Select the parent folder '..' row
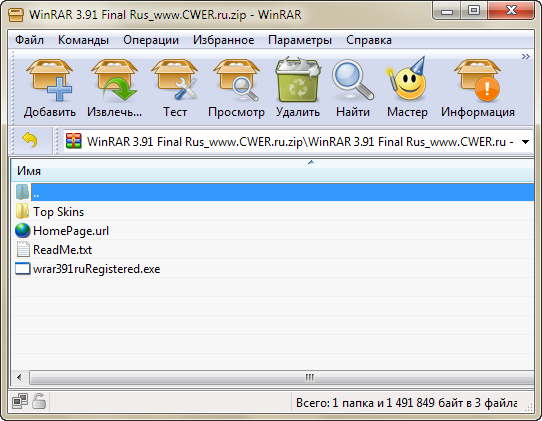 pyautogui.click(x=274, y=192)
